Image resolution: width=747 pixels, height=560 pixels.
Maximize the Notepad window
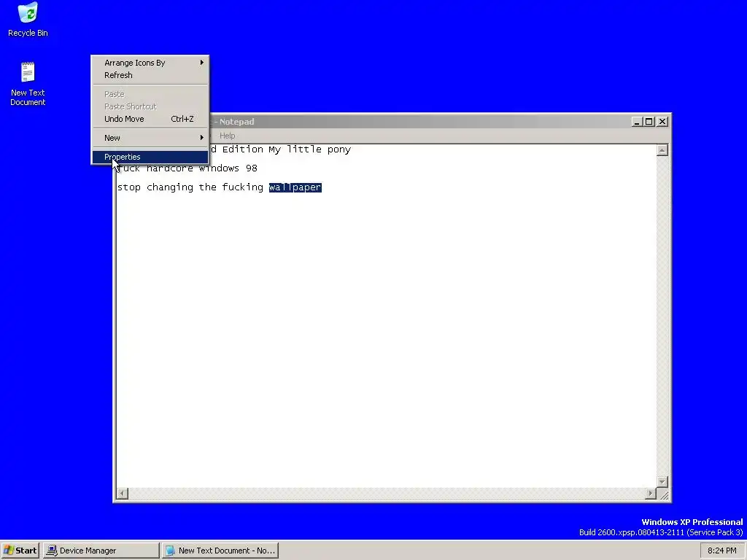click(x=649, y=122)
